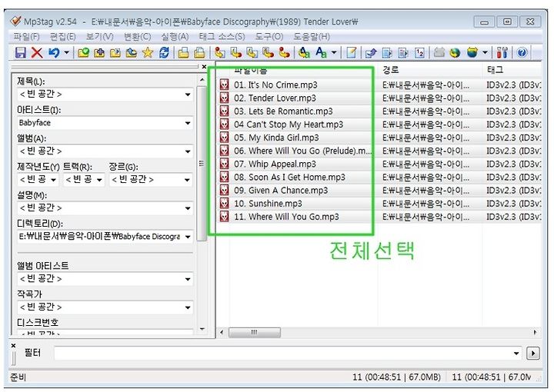This screenshot has height=392, width=554.
Task: Remove tag using the red X icon
Action: (37, 53)
